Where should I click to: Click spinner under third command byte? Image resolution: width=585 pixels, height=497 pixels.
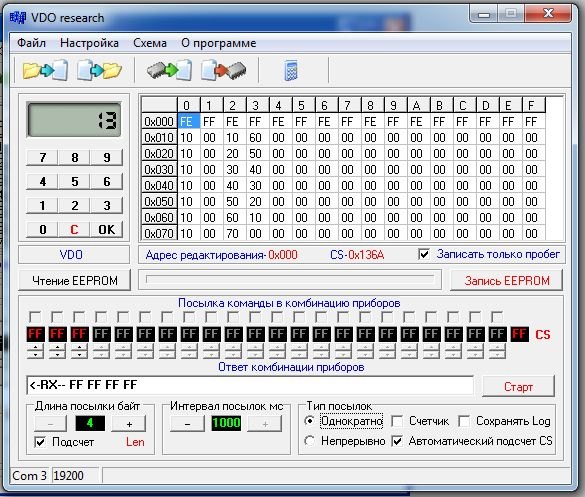(79, 351)
